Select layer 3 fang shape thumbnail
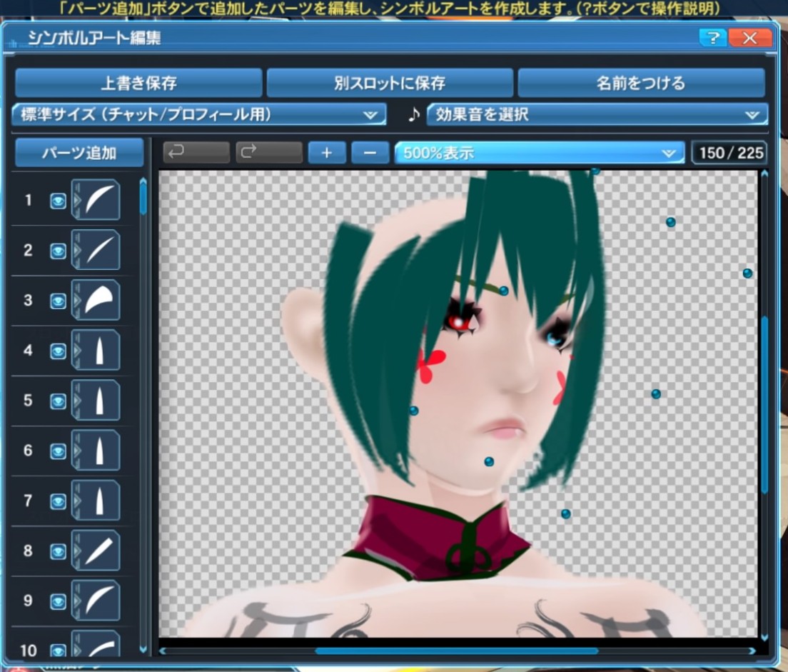788x672 pixels. [96, 300]
